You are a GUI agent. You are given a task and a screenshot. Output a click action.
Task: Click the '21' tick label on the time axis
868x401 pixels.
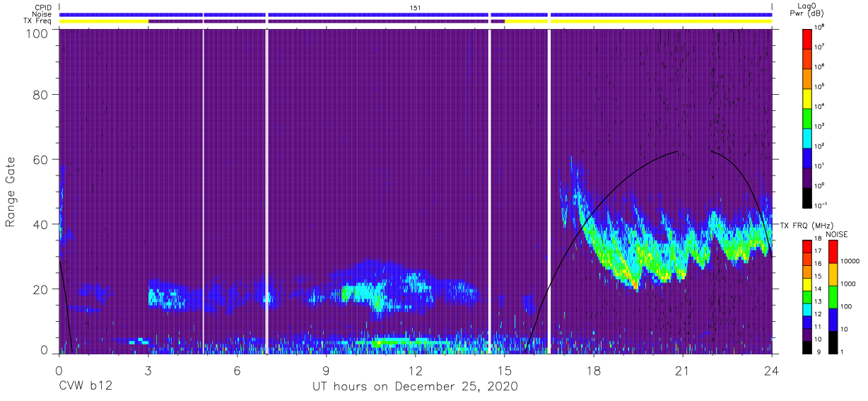(x=682, y=370)
